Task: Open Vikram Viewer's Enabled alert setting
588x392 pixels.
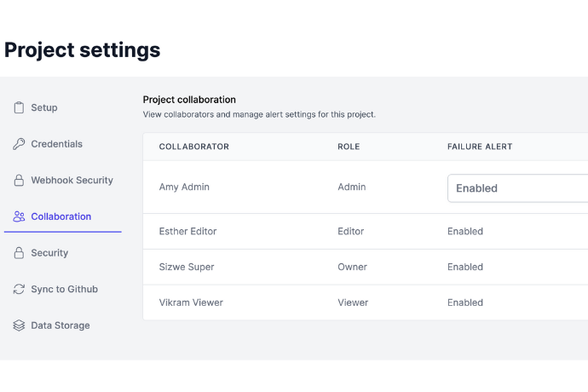Action: click(465, 303)
